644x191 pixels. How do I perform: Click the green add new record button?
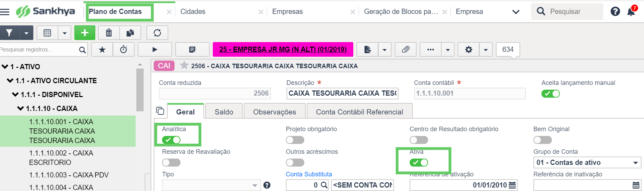click(84, 33)
